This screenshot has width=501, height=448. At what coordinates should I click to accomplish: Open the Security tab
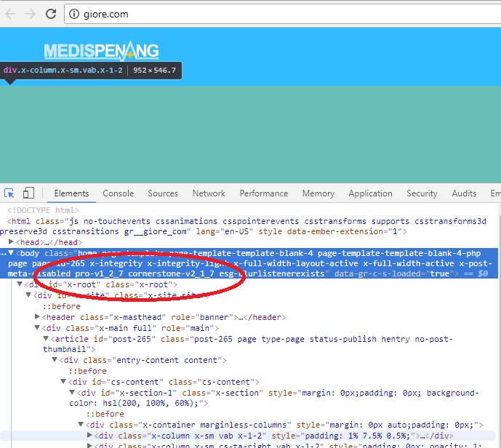tap(422, 193)
